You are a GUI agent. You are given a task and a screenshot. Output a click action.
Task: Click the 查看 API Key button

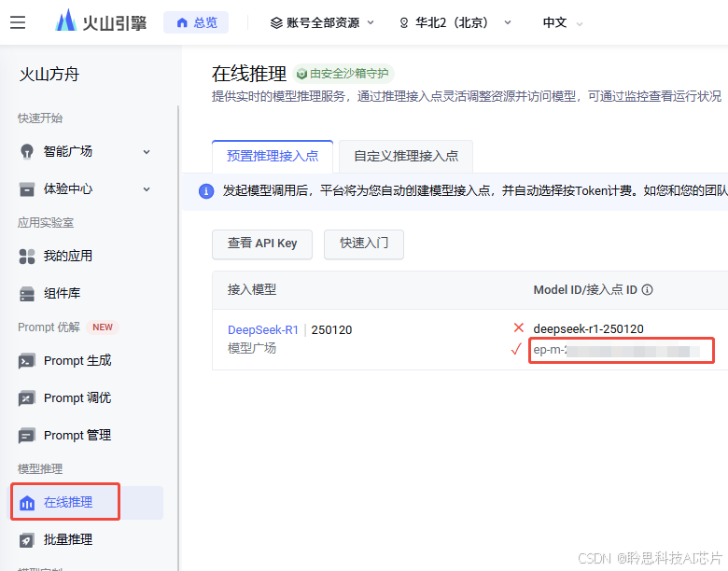coord(262,244)
